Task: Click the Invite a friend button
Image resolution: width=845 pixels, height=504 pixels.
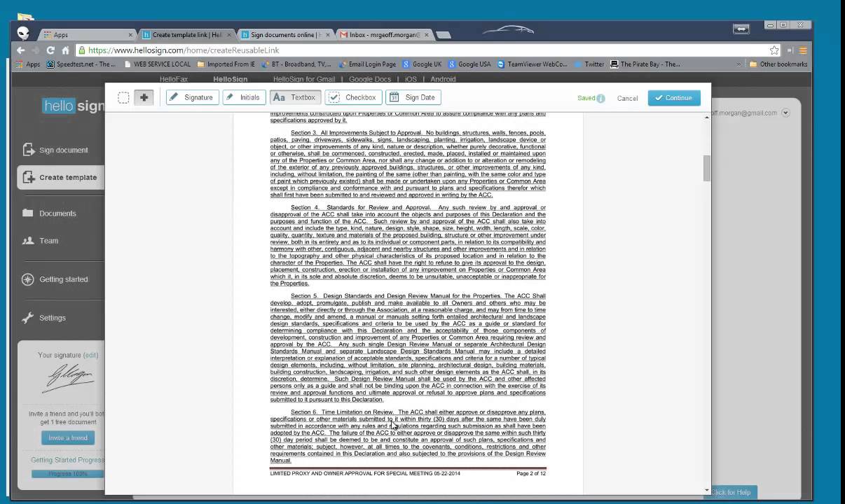Action: click(x=68, y=437)
